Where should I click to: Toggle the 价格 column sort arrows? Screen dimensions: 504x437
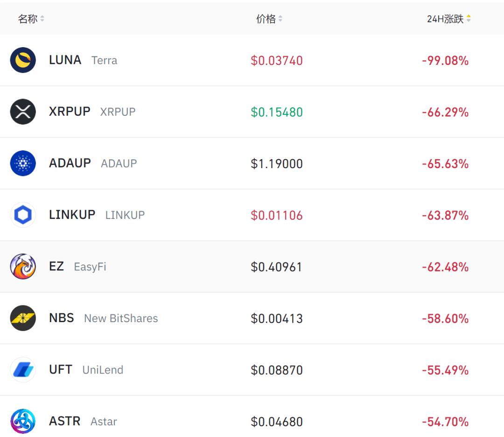pyautogui.click(x=280, y=19)
